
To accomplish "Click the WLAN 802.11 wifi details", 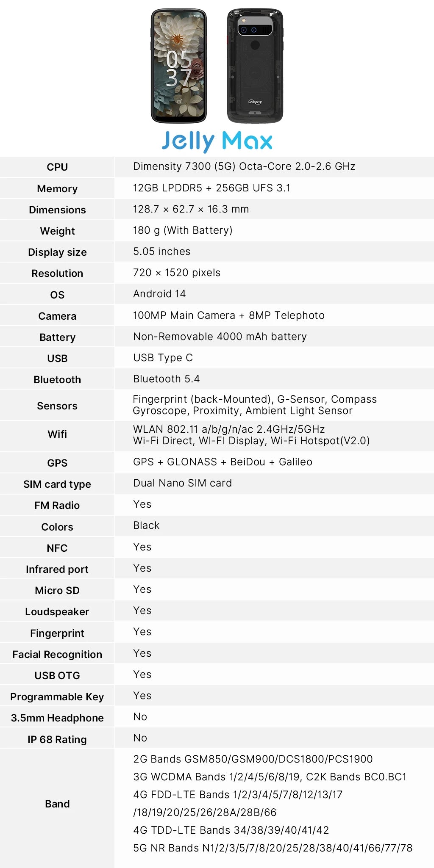I will [251, 435].
